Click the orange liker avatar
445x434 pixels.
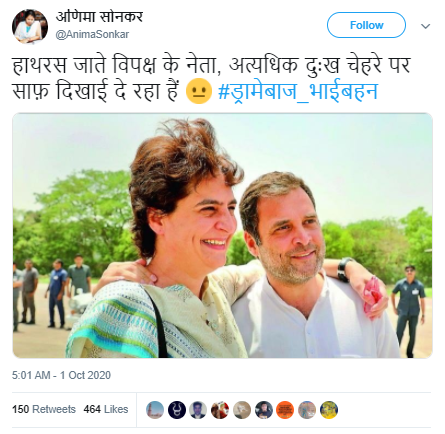285,410
